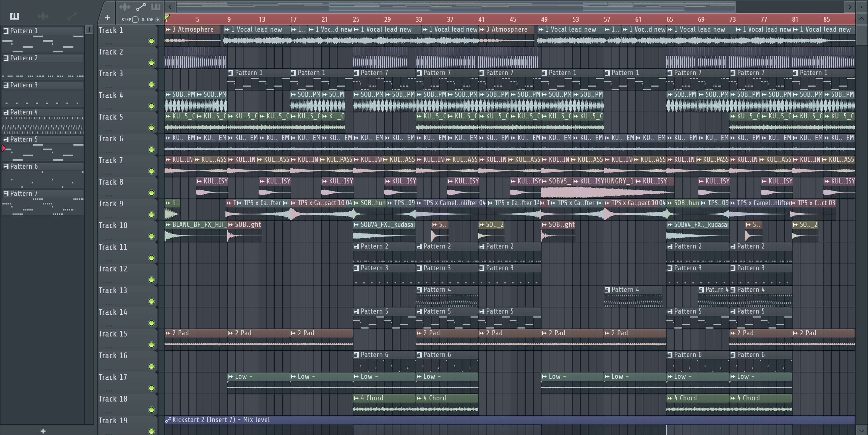Open clip menu of TPS x C..ct 03
The height and width of the screenshot is (435, 868).
coord(793,203)
